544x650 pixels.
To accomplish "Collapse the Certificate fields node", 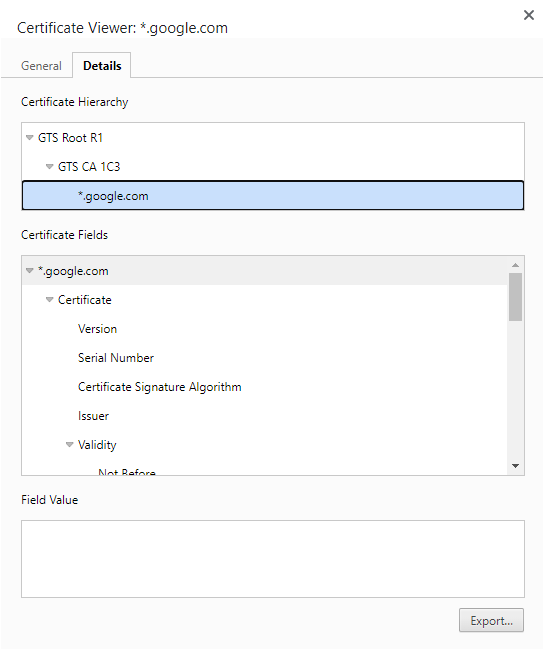I will point(49,300).
